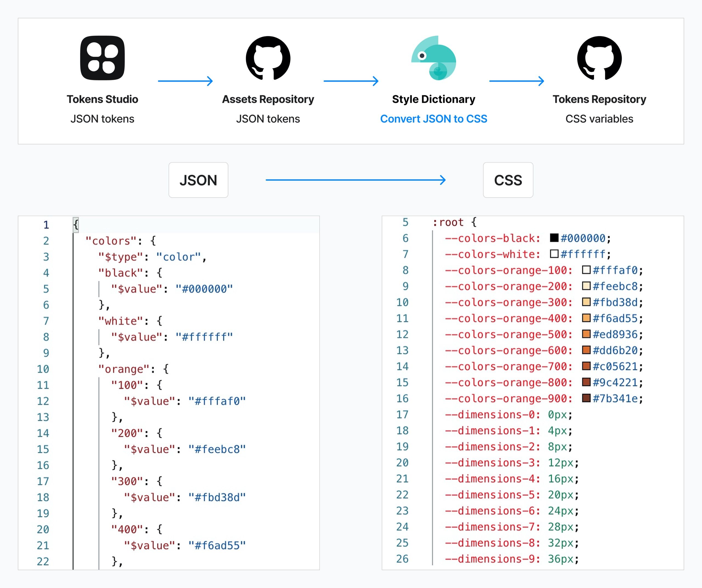Click the --colors-orange-500 variable name
This screenshot has width=702, height=588.
click(508, 334)
